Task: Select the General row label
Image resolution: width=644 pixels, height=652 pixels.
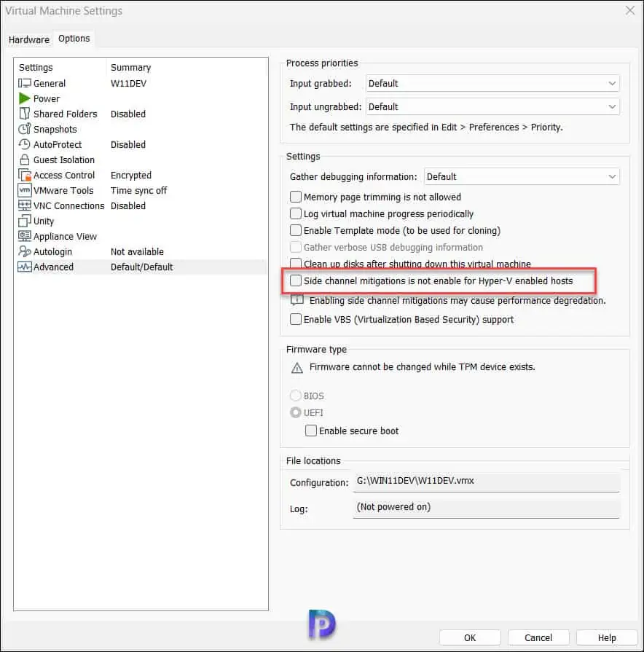Action: tap(50, 83)
